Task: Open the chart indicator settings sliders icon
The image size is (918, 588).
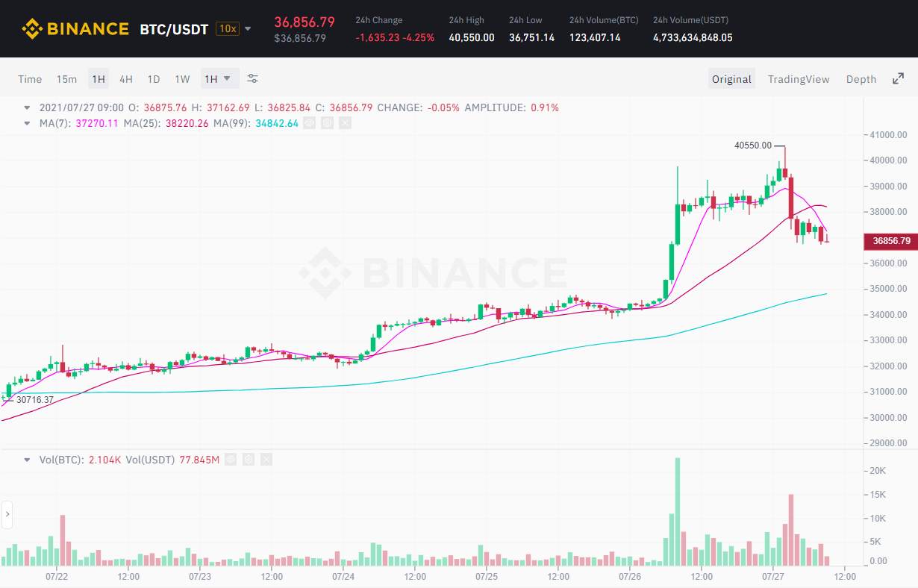Action: (x=253, y=78)
